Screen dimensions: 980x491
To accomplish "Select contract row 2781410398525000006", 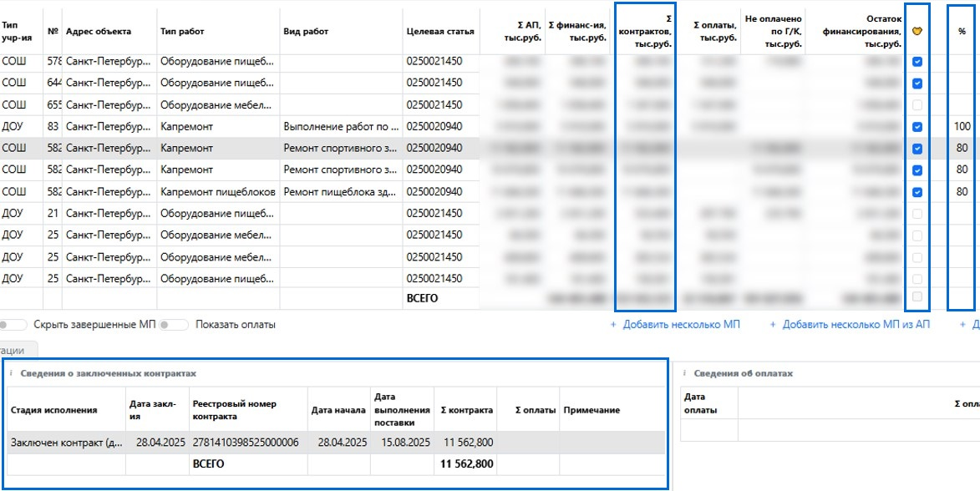I will click(245, 443).
